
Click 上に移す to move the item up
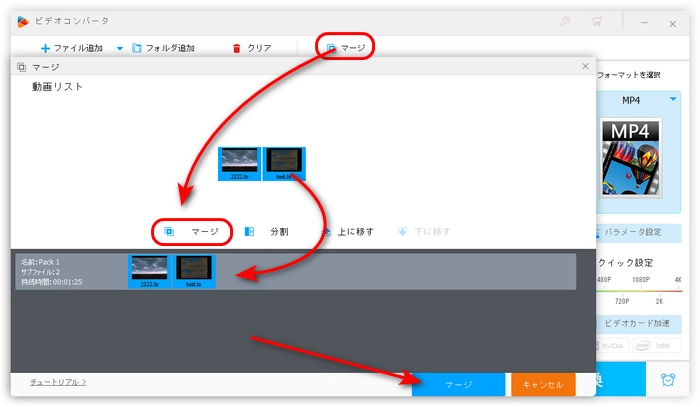coord(347,231)
